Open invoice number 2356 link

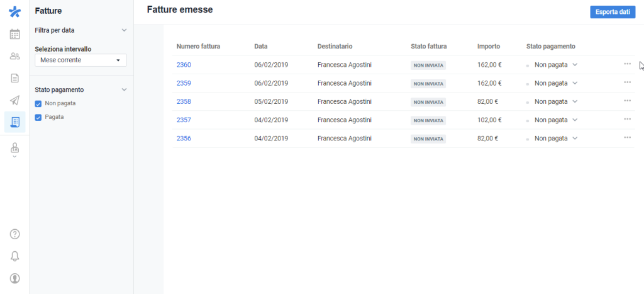pyautogui.click(x=184, y=139)
